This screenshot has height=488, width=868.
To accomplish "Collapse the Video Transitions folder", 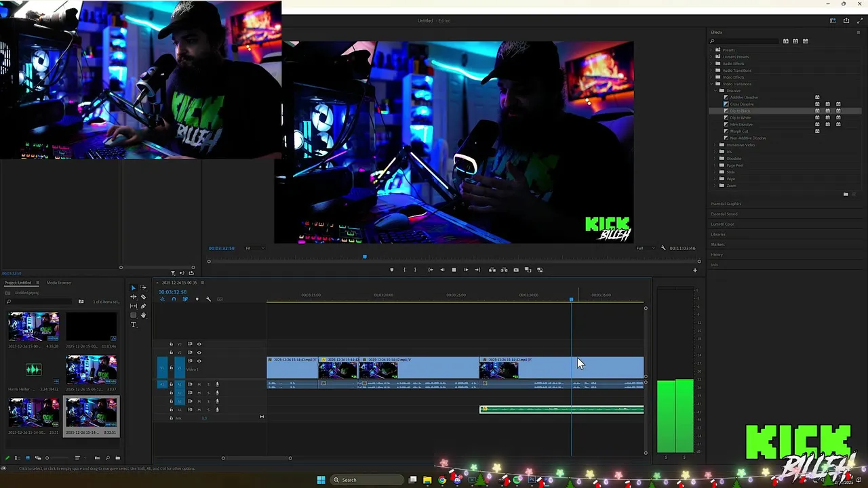I will pos(711,84).
